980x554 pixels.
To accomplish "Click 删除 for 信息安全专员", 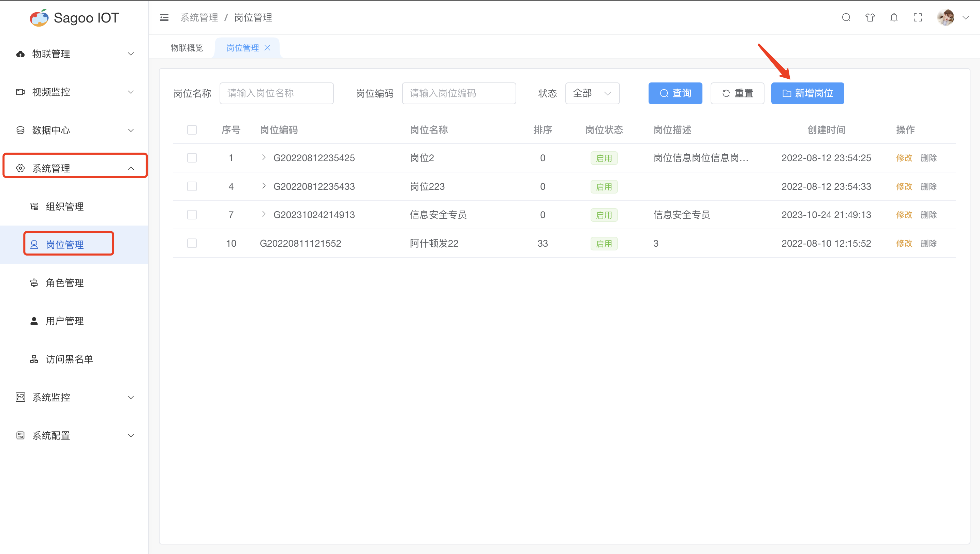I will coord(929,215).
